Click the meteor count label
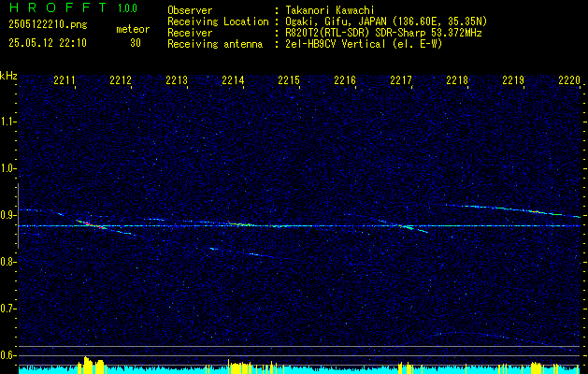Screen dimensions: 588x374 tap(133, 29)
